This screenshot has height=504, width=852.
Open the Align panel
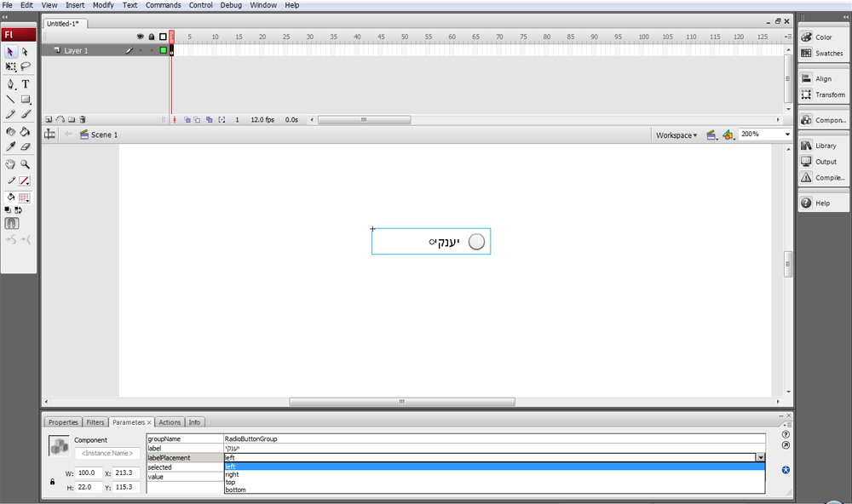[823, 78]
